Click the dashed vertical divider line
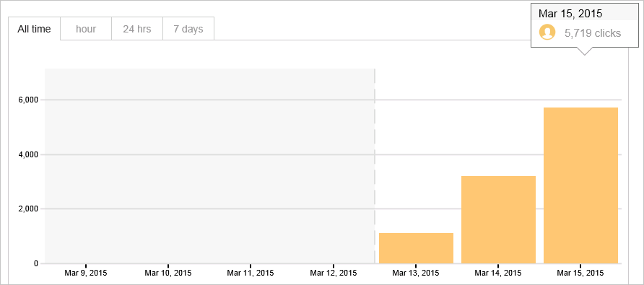Screen dimensions: 644x285 click(x=375, y=166)
